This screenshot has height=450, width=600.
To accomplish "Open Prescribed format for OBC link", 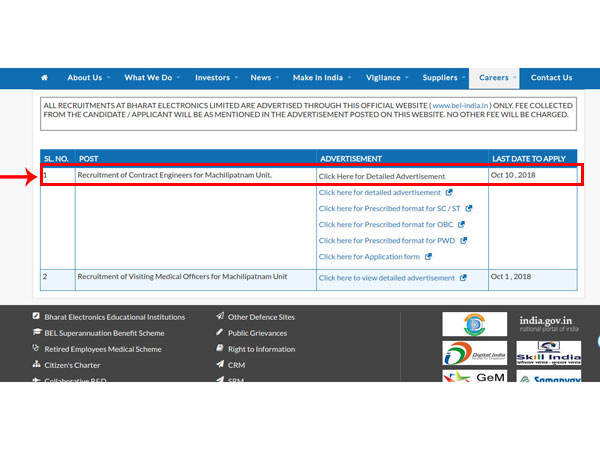I will point(386,225).
